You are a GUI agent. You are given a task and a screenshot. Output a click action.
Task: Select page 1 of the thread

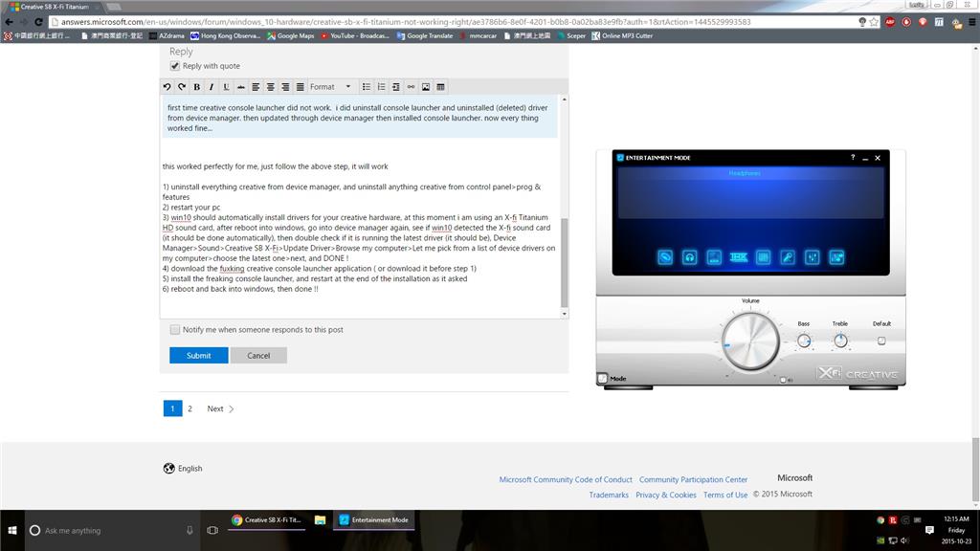point(172,408)
